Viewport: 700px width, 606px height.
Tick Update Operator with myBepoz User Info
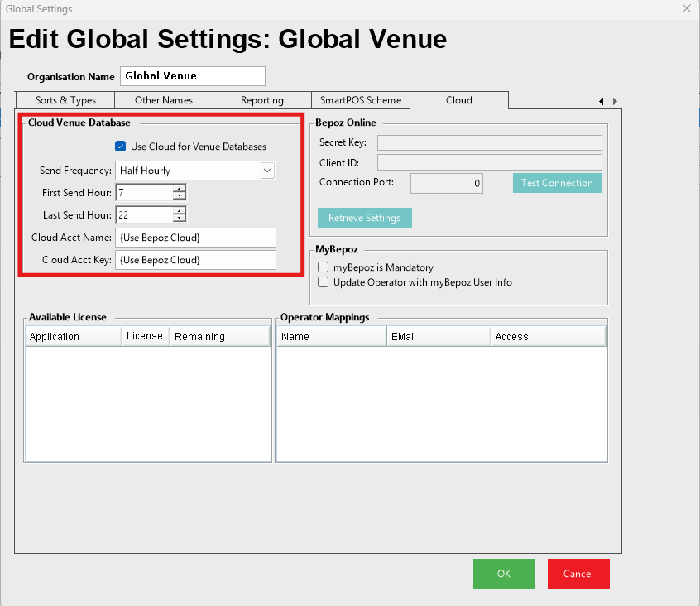click(x=324, y=282)
